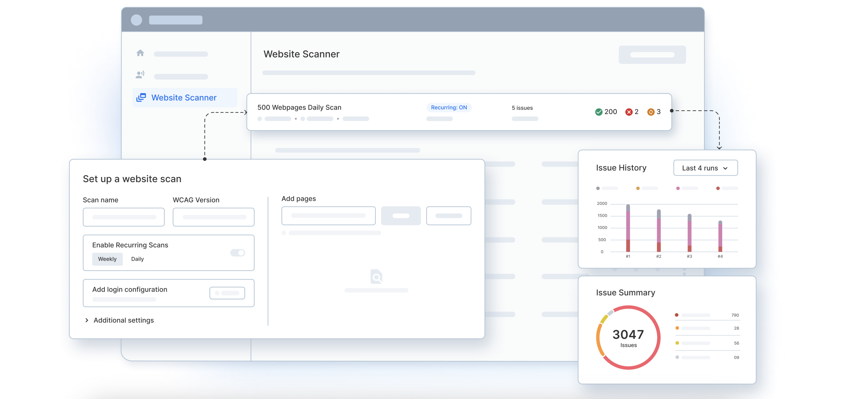Click the green 200 success status icon
868x399 pixels.
[599, 112]
